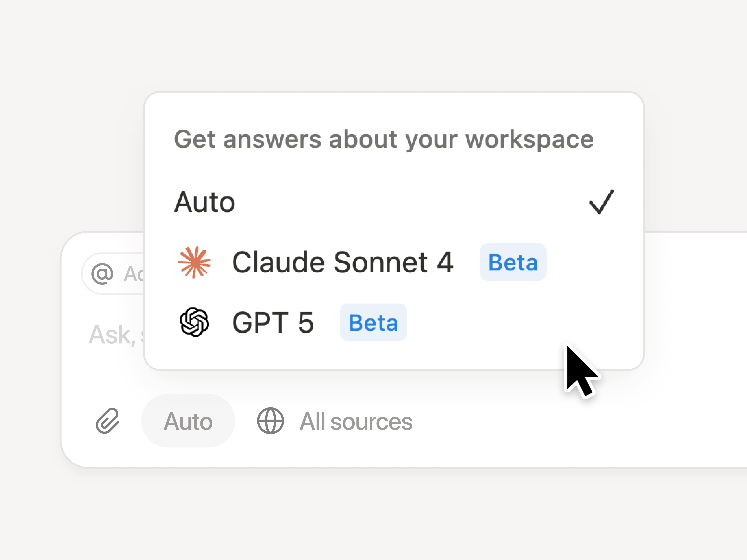Select the Auto option in the model menu
This screenshot has width=747, height=560.
[x=205, y=202]
